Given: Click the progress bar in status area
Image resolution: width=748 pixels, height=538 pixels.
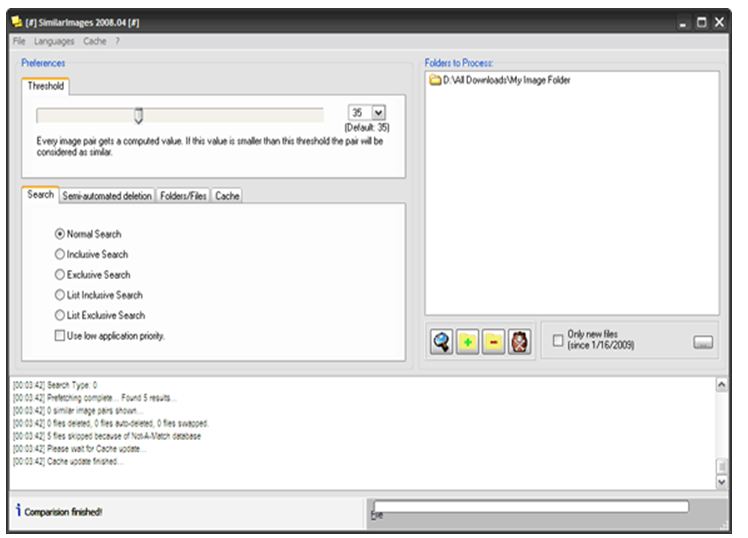Looking at the screenshot, I should pos(531,507).
